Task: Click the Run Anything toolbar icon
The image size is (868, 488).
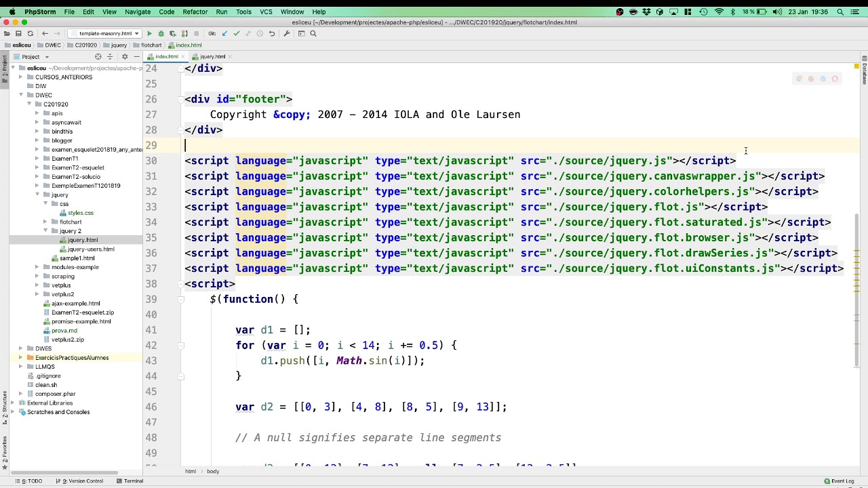Action: click(x=301, y=33)
